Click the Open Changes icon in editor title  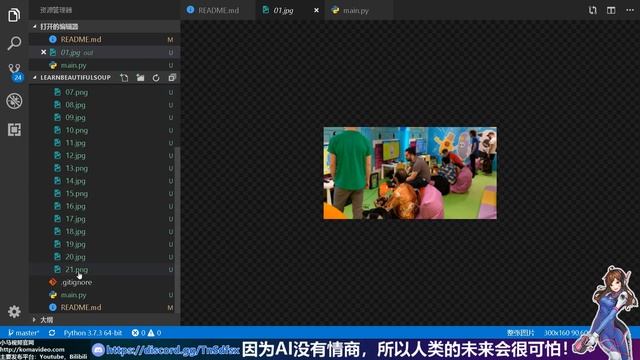coord(593,10)
